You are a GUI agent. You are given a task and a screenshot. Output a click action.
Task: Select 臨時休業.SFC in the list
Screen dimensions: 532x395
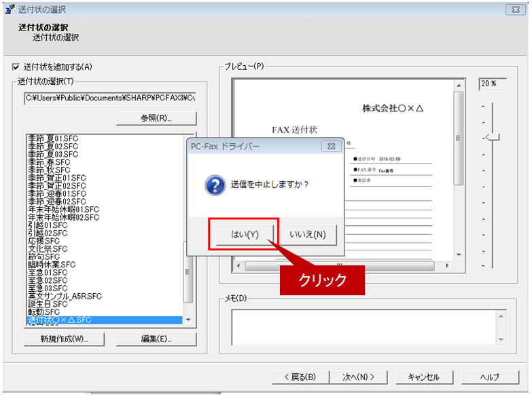(x=52, y=265)
